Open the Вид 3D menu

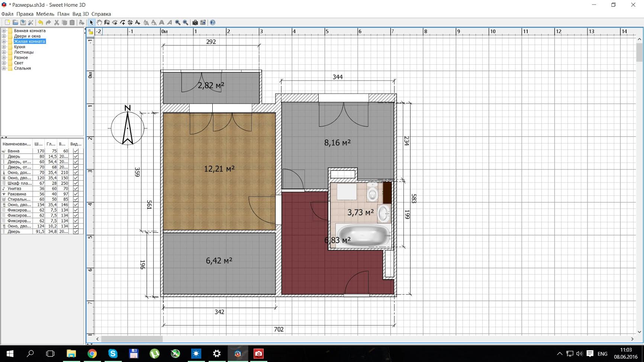[80, 14]
